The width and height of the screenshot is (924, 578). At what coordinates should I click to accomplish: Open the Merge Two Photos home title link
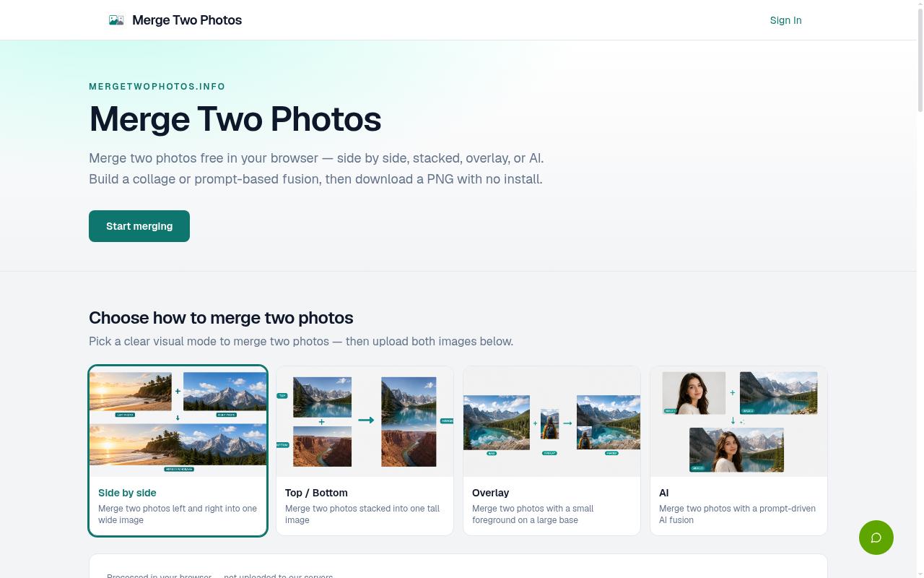point(187,20)
